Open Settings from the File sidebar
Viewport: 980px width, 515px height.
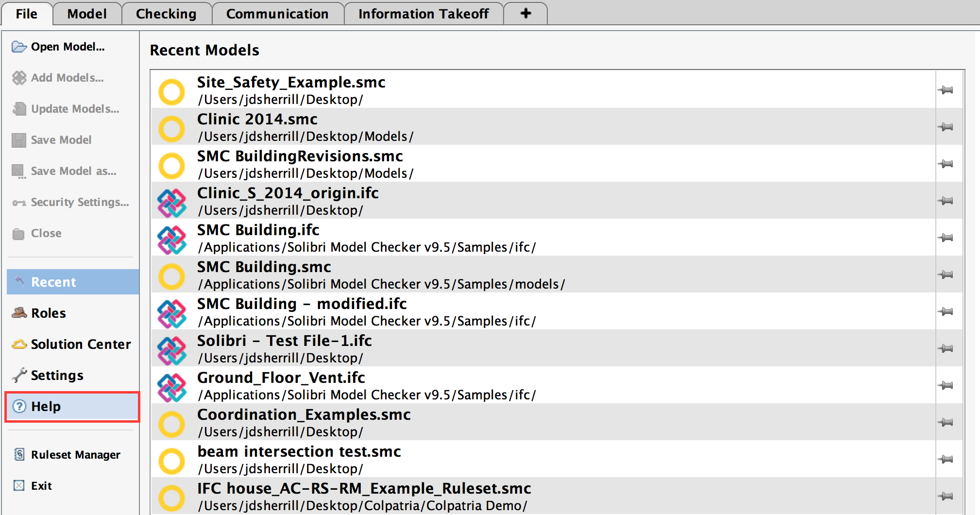click(73, 375)
